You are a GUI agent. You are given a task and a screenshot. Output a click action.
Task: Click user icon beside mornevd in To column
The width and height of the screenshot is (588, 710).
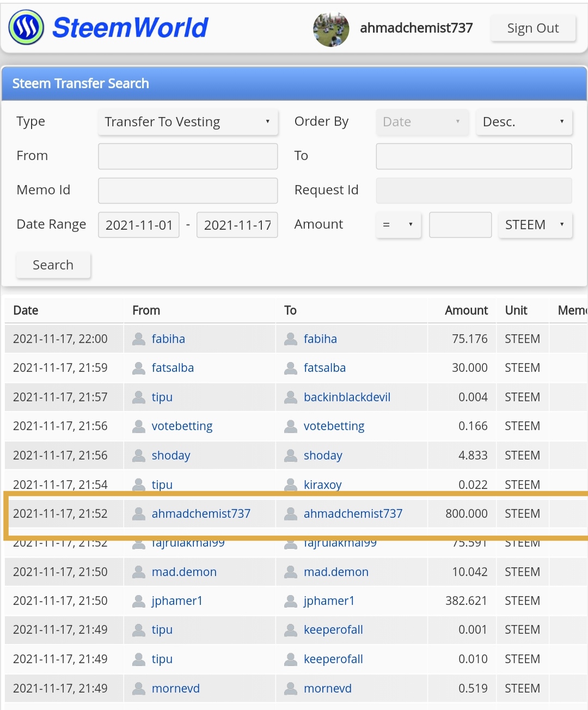291,688
